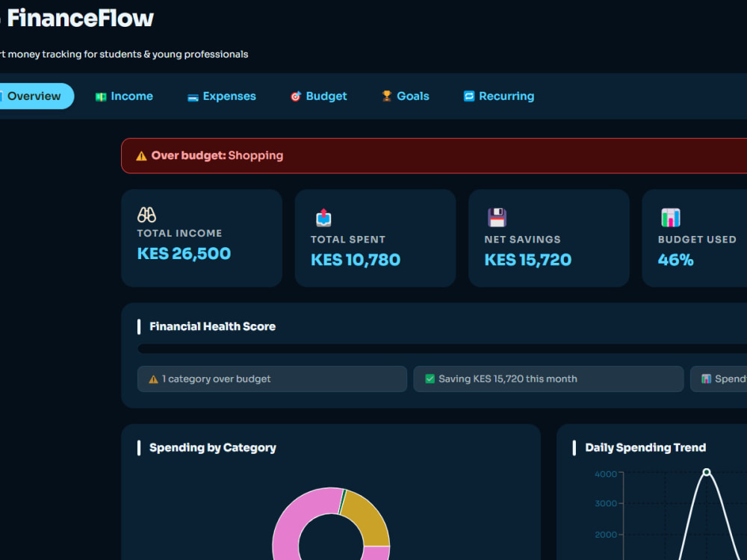Image resolution: width=747 pixels, height=560 pixels.
Task: Click the outbox icon on Total Spent card
Action: (323, 217)
